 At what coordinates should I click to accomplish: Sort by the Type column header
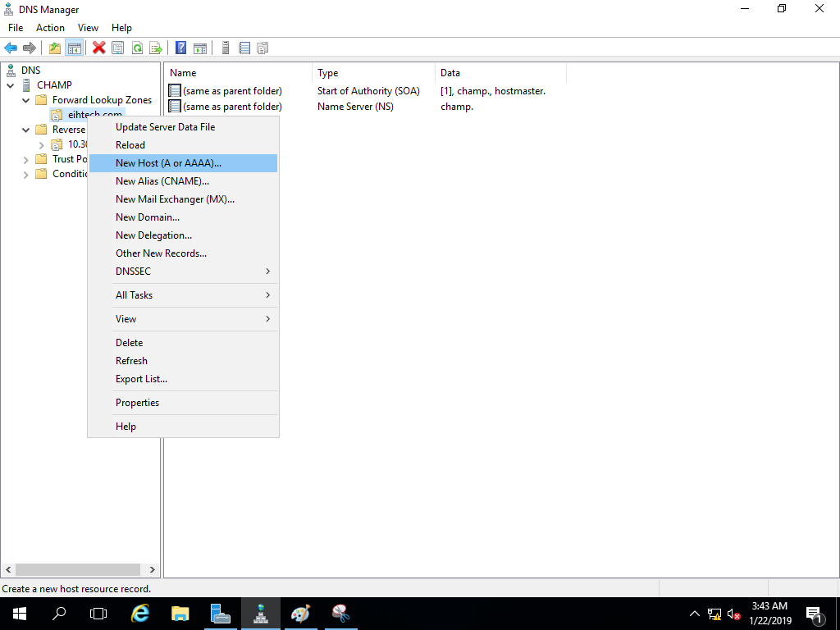click(x=373, y=73)
